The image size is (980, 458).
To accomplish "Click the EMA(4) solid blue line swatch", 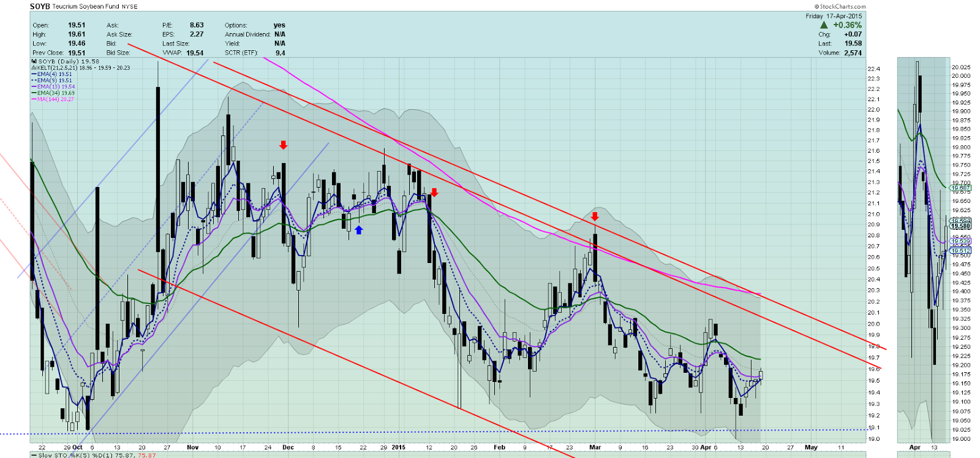I will [34, 74].
